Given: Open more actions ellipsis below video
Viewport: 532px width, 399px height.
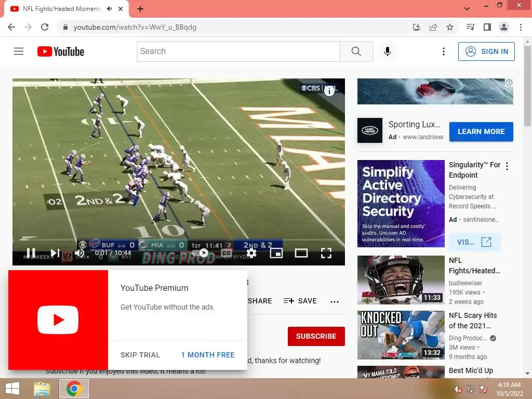Looking at the screenshot, I should point(335,301).
